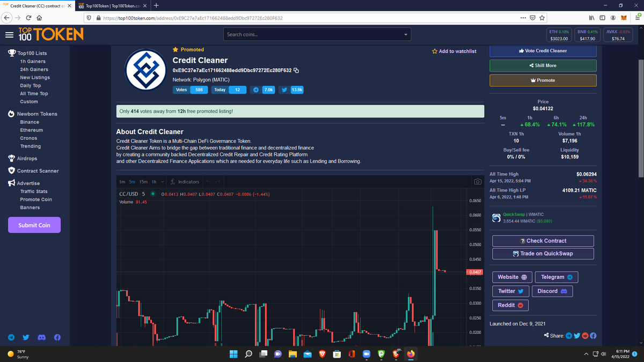Undo the last chart action

[209, 182]
